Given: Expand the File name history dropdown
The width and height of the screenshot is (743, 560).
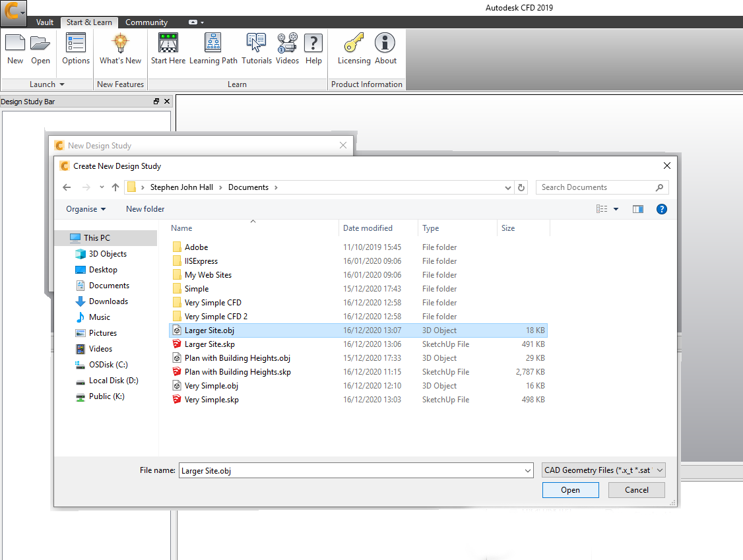Looking at the screenshot, I should [527, 471].
